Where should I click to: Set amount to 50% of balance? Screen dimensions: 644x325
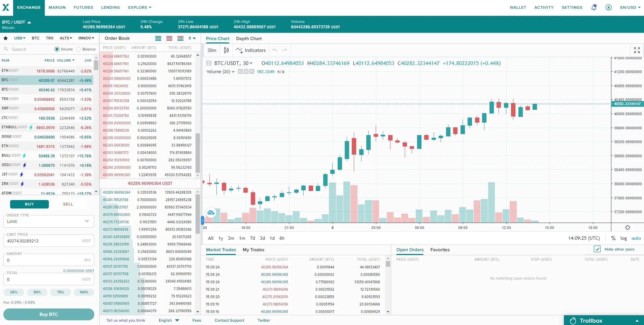pyautogui.click(x=37, y=292)
